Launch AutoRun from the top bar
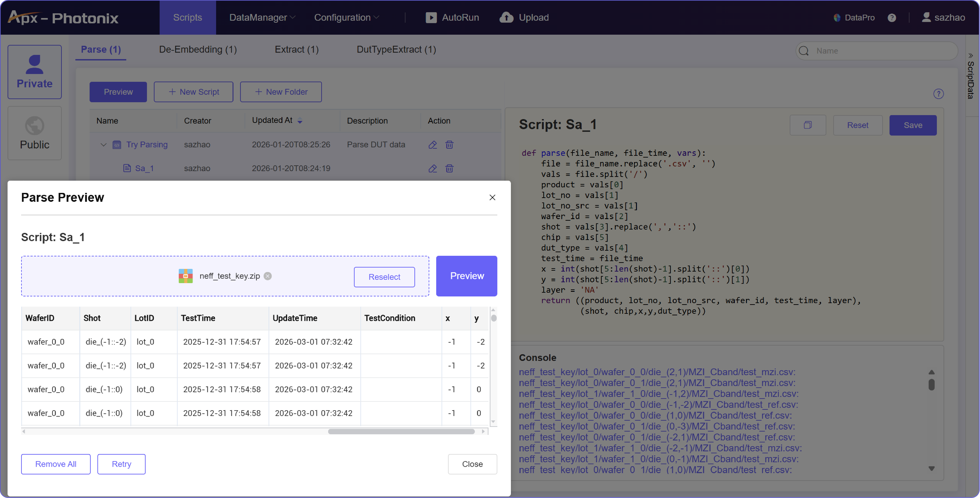Image resolution: width=980 pixels, height=498 pixels. pos(452,18)
